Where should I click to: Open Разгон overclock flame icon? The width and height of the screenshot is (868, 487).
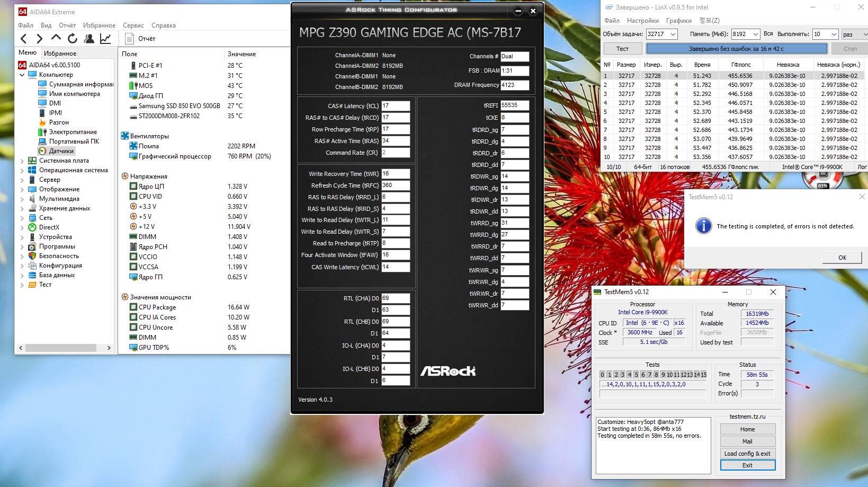click(x=42, y=122)
